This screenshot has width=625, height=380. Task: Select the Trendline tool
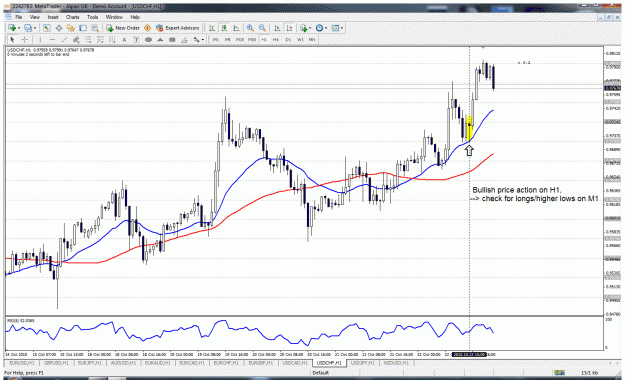click(64, 39)
